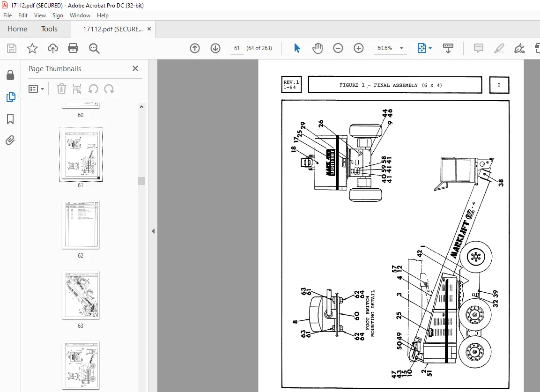Select the Highlight text pen
Image resolution: width=540 pixels, height=392 pixels.
(499, 48)
